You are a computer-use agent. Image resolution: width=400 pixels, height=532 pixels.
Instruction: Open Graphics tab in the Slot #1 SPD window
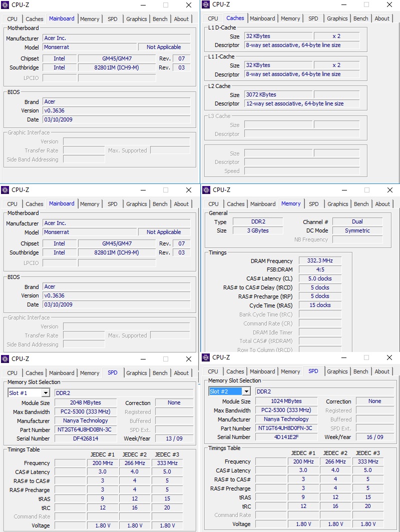(x=137, y=373)
